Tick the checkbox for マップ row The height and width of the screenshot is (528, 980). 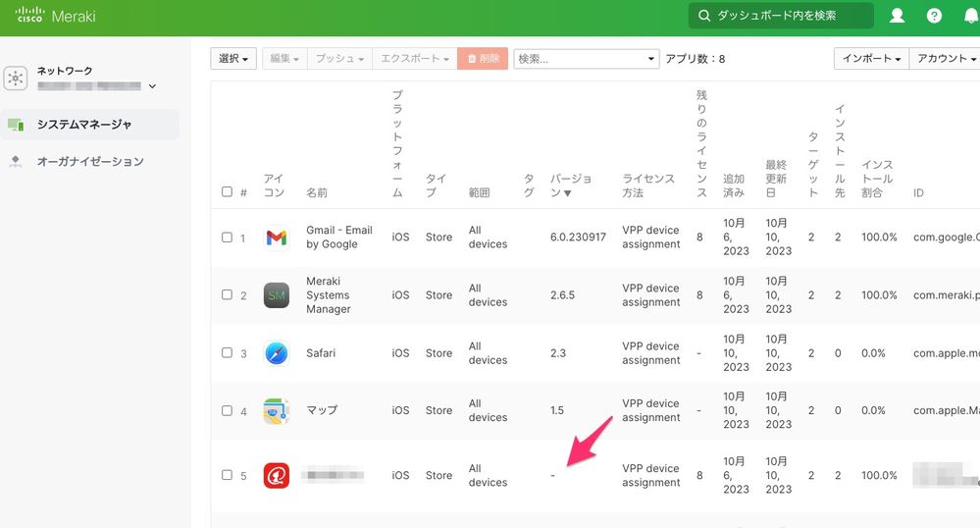[227, 410]
